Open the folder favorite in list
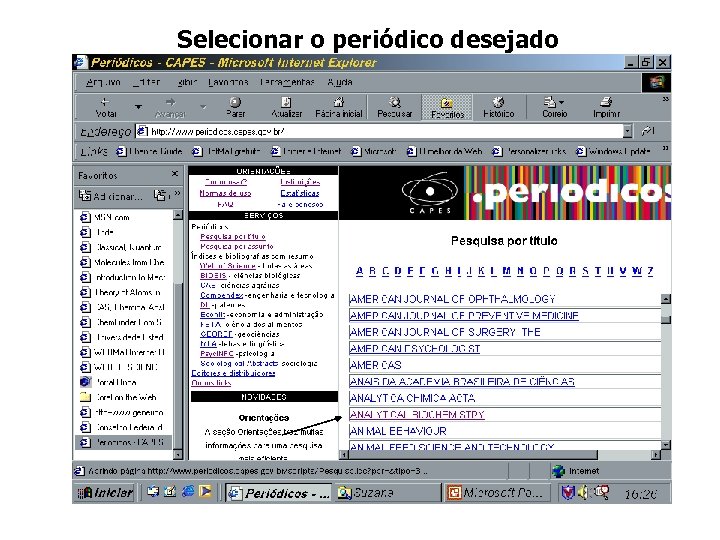The width and height of the screenshot is (720, 540). pyautogui.click(x=118, y=398)
